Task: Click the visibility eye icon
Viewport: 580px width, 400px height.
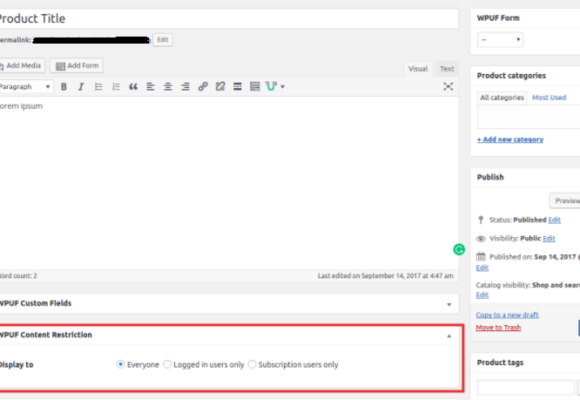Action: click(480, 239)
